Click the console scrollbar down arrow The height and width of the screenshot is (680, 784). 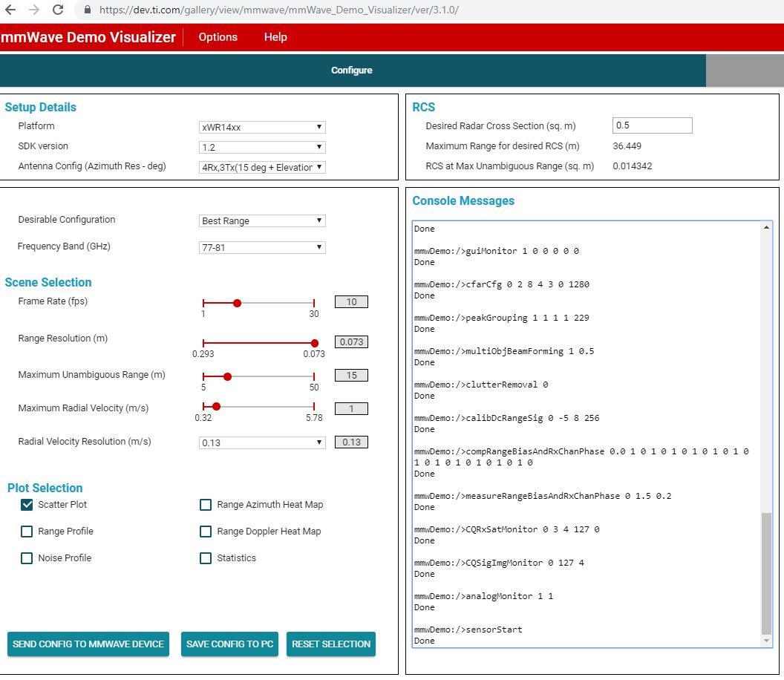click(x=766, y=641)
